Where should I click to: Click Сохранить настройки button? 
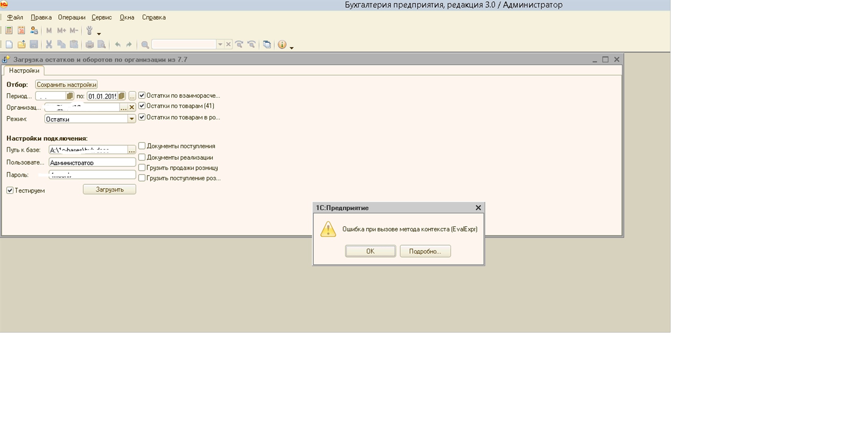tap(66, 85)
